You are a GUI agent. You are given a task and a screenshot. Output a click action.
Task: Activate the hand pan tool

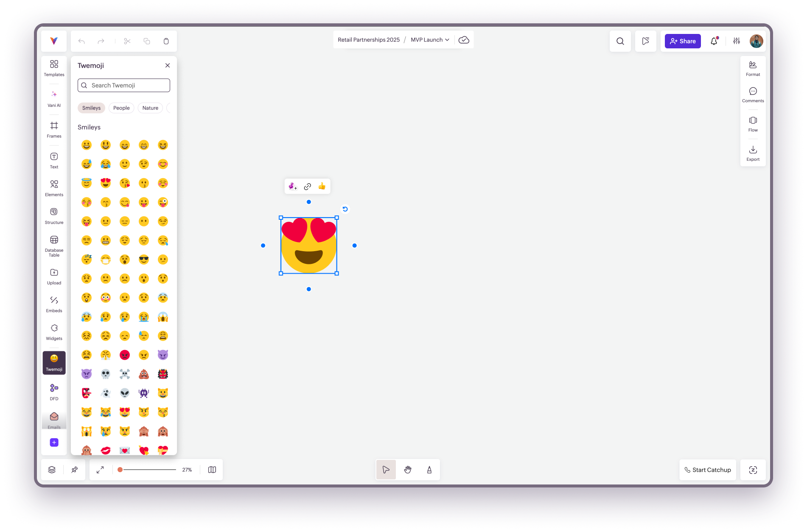pyautogui.click(x=408, y=470)
